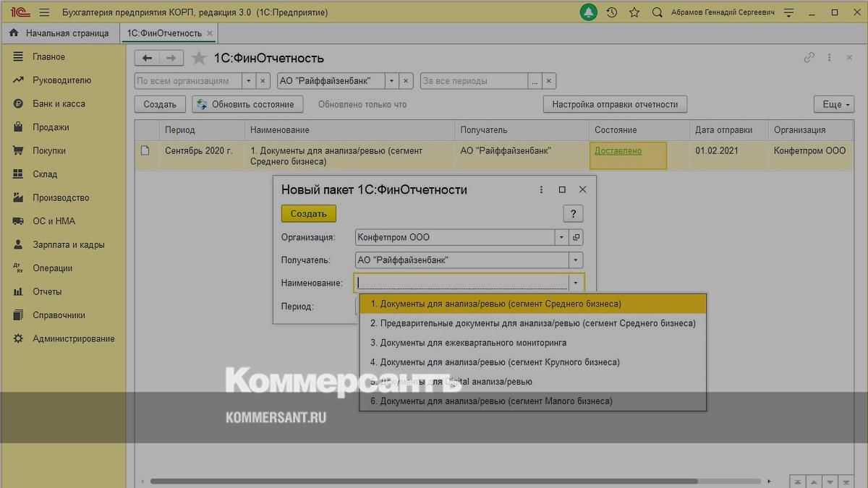Expand the Получатель dropdown in dialog
The width and height of the screenshot is (868, 488).
coord(576,260)
